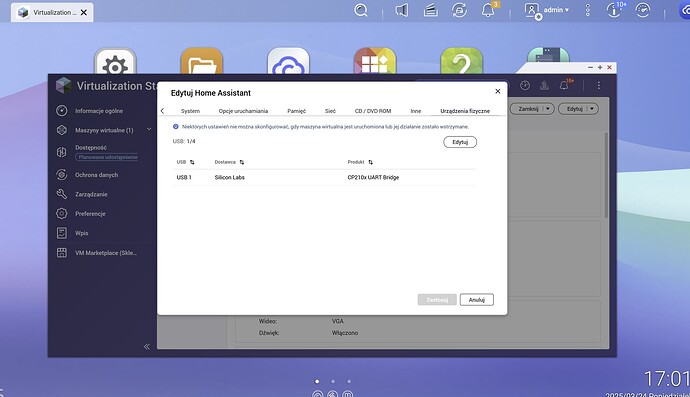Screen dimensions: 690x397
Task: Click CP210x UART Bridge product cell
Action: (373, 177)
